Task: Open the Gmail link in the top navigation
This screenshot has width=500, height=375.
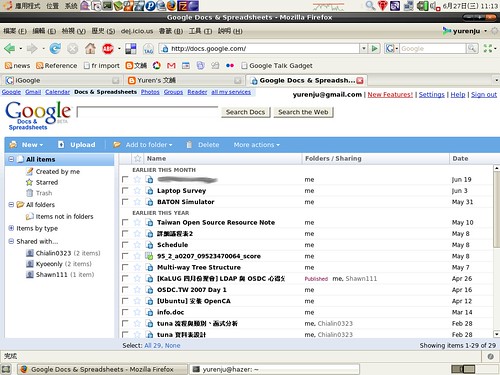Action: (33, 92)
